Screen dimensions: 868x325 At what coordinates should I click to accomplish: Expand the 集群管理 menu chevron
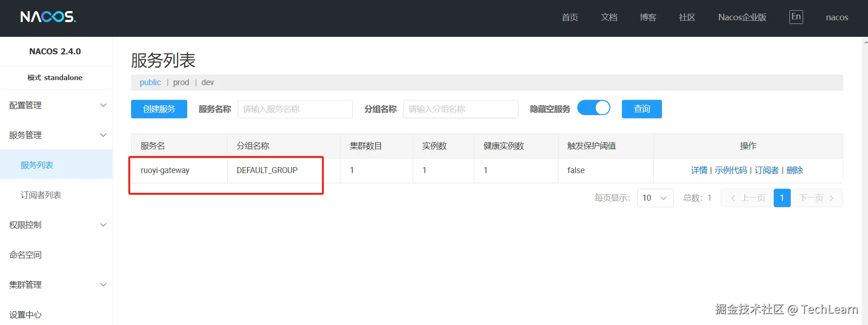coord(103,285)
